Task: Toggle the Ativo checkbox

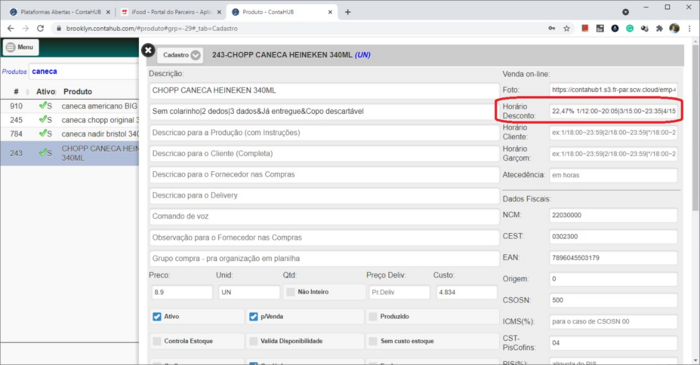Action: click(157, 316)
